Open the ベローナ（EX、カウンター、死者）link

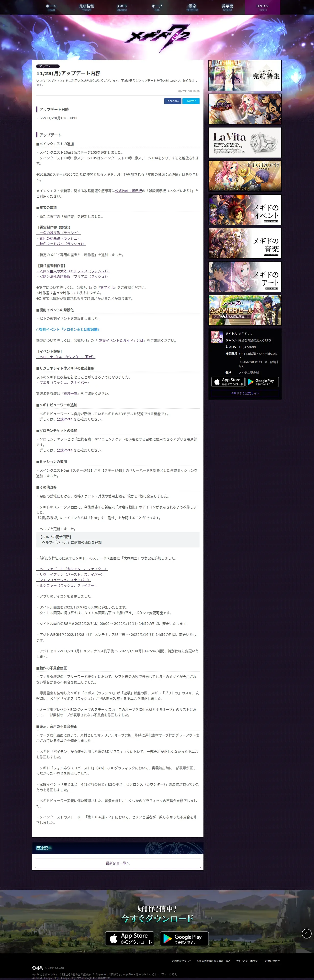pyautogui.click(x=66, y=357)
